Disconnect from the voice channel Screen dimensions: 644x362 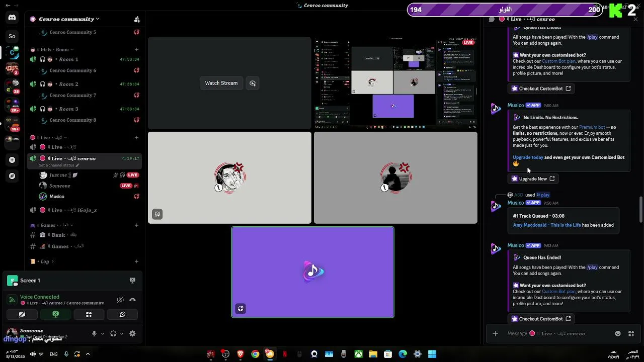click(x=132, y=300)
